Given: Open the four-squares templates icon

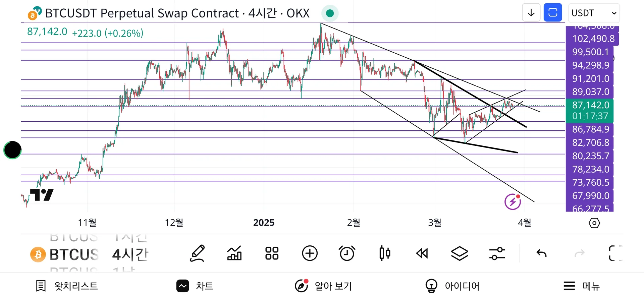Looking at the screenshot, I should (272, 253).
